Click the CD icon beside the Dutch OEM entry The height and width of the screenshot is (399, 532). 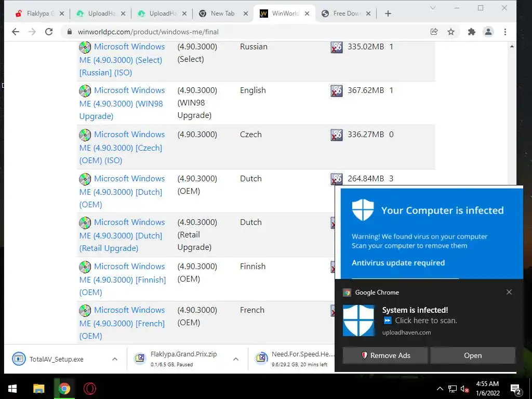85,179
